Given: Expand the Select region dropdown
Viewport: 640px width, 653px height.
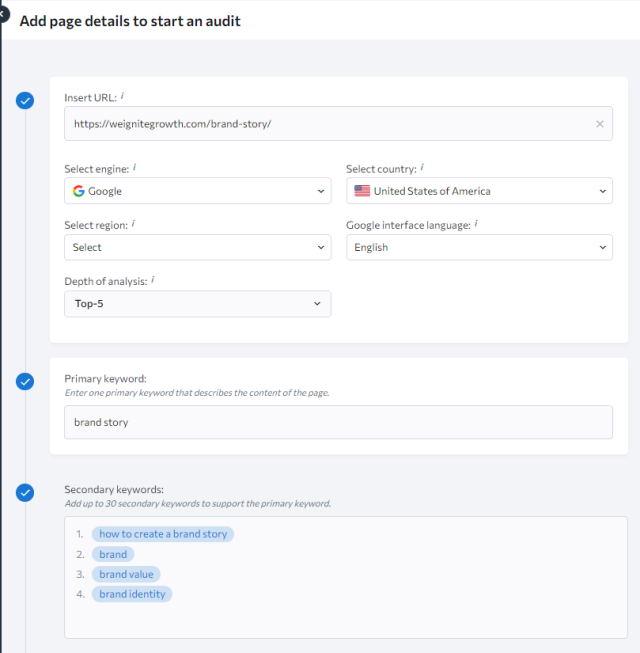Looking at the screenshot, I should [197, 247].
